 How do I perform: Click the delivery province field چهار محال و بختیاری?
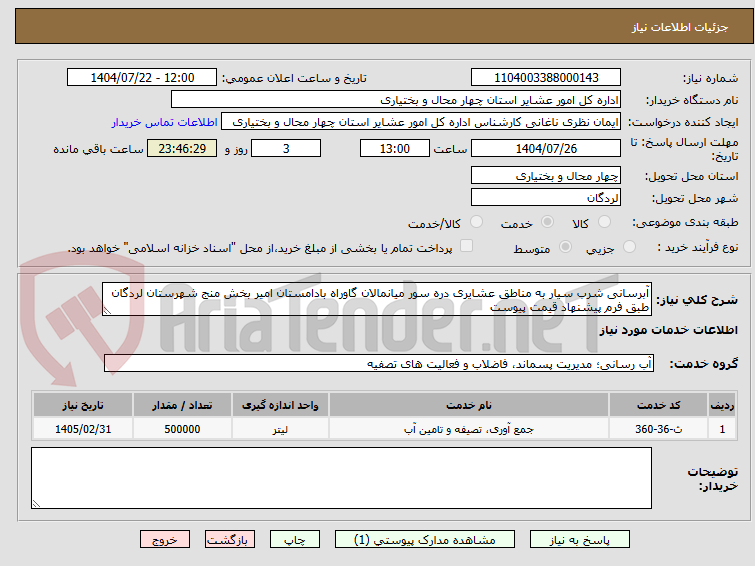[x=546, y=175]
